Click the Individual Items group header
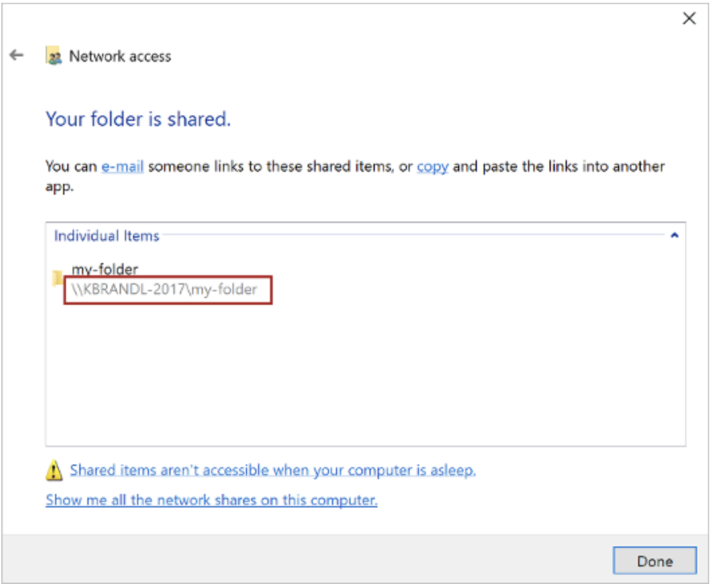Image resolution: width=712 pixels, height=588 pixels. tap(107, 236)
